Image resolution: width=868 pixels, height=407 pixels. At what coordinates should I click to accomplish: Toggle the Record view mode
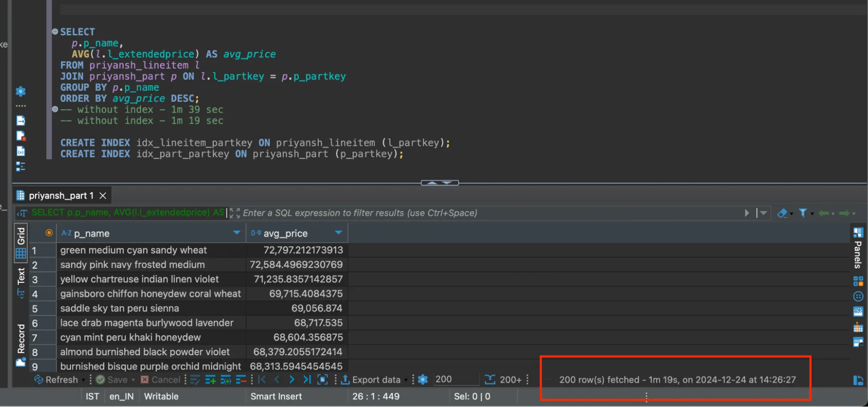21,345
